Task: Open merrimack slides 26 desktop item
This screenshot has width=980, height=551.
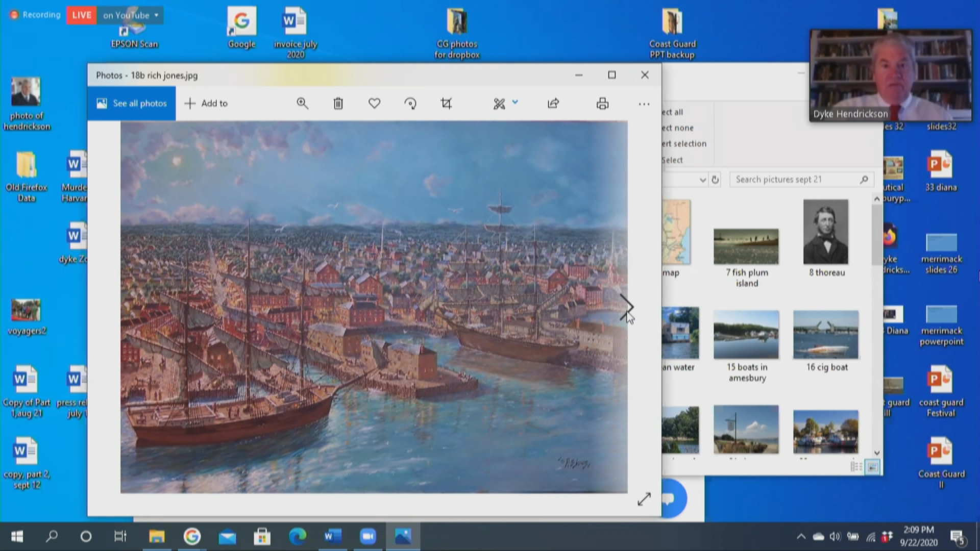Action: 941,254
